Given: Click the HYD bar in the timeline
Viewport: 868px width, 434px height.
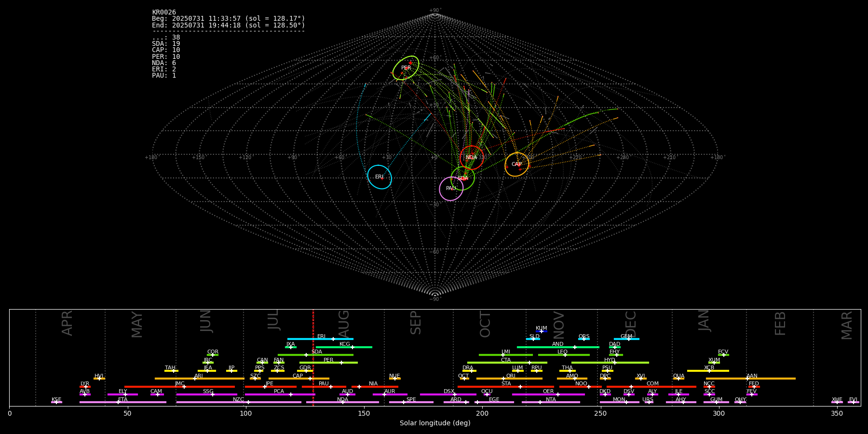Looking at the screenshot, I should click(x=610, y=363).
